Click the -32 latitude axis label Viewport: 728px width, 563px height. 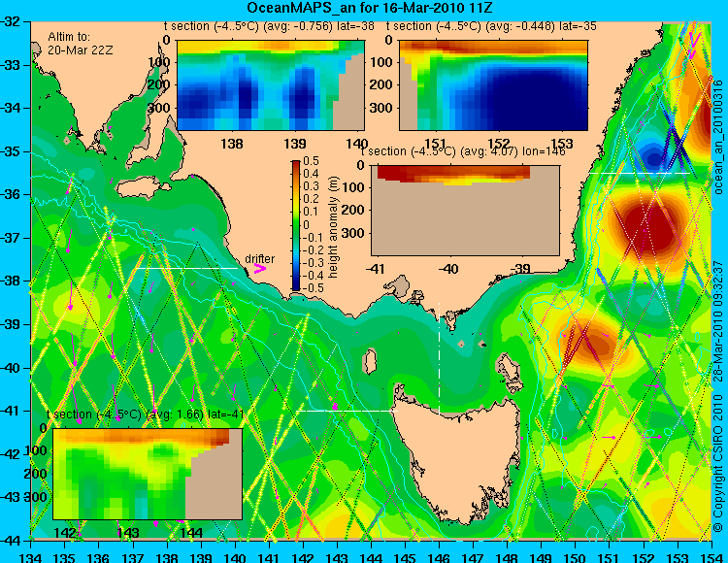(x=11, y=21)
